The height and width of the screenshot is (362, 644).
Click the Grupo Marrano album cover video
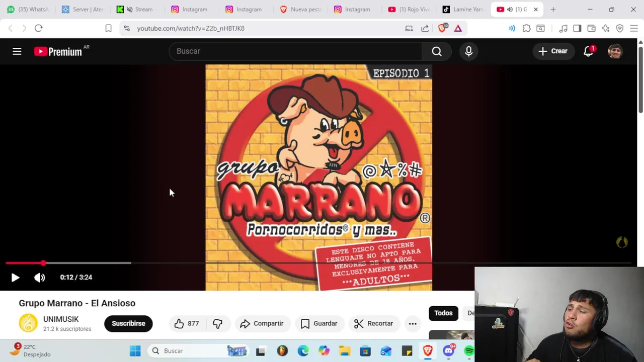click(318, 177)
